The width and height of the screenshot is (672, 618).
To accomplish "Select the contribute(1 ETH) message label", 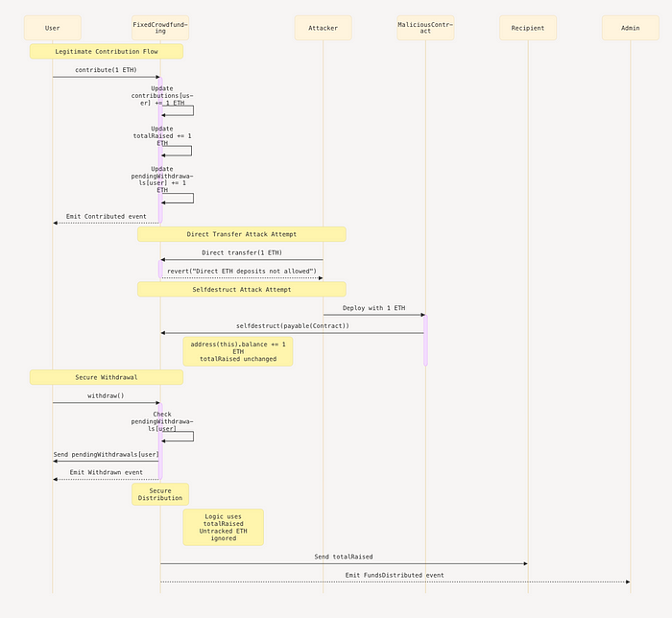I will tap(106, 70).
